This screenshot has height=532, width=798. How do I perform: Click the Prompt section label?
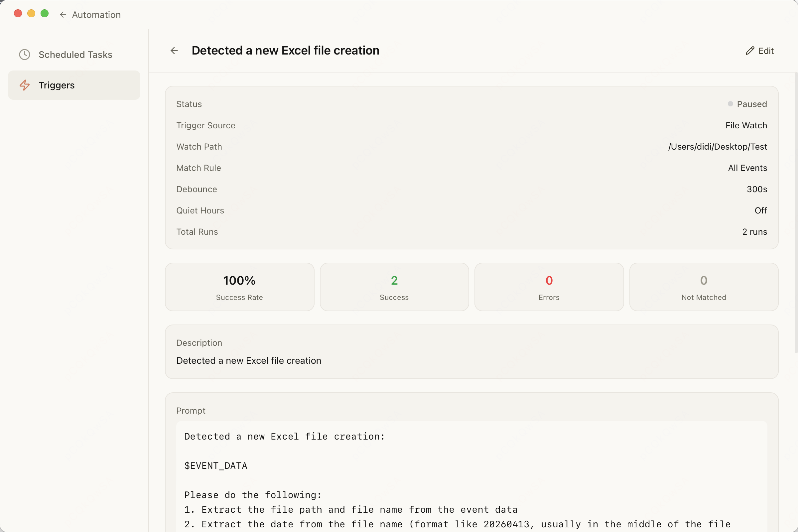(x=191, y=411)
